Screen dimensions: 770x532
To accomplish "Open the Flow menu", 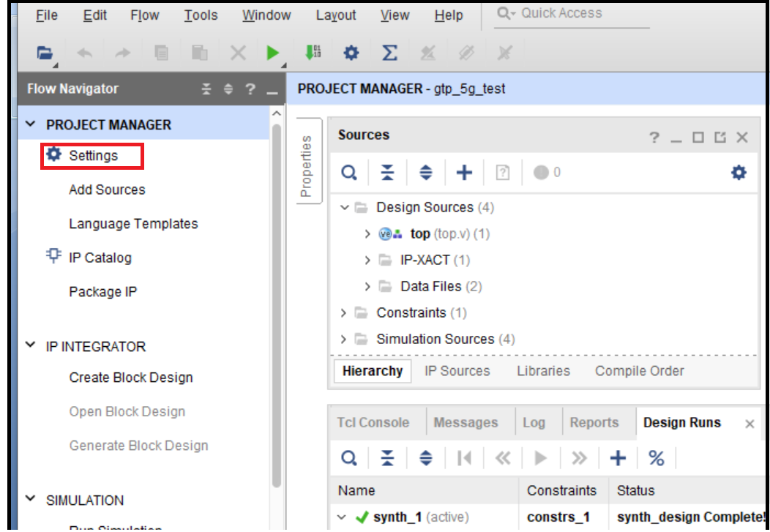I will click(x=145, y=15).
